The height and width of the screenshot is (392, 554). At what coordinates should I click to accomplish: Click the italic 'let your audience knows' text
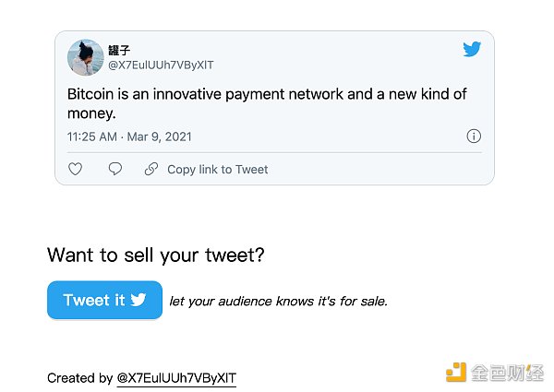279,301
